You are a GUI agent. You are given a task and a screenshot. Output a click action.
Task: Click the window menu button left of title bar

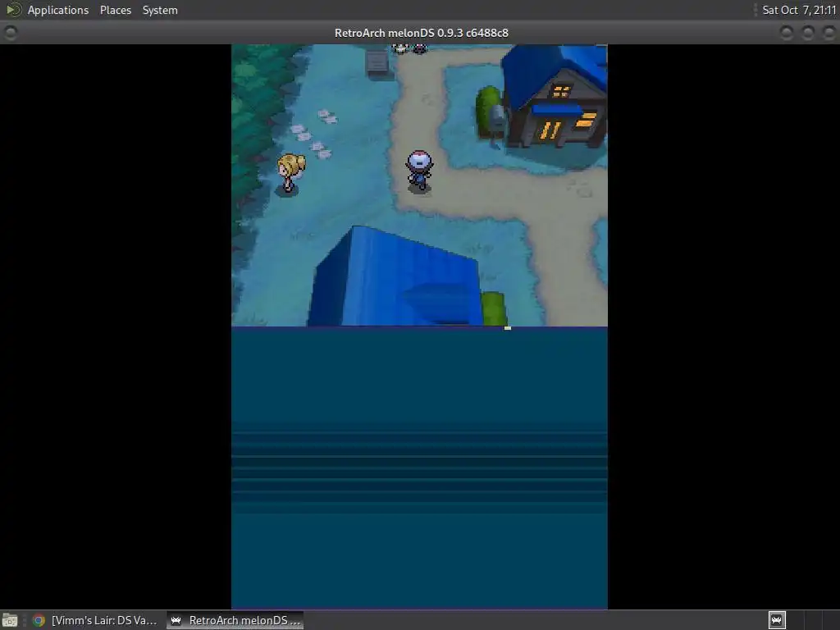[10, 33]
